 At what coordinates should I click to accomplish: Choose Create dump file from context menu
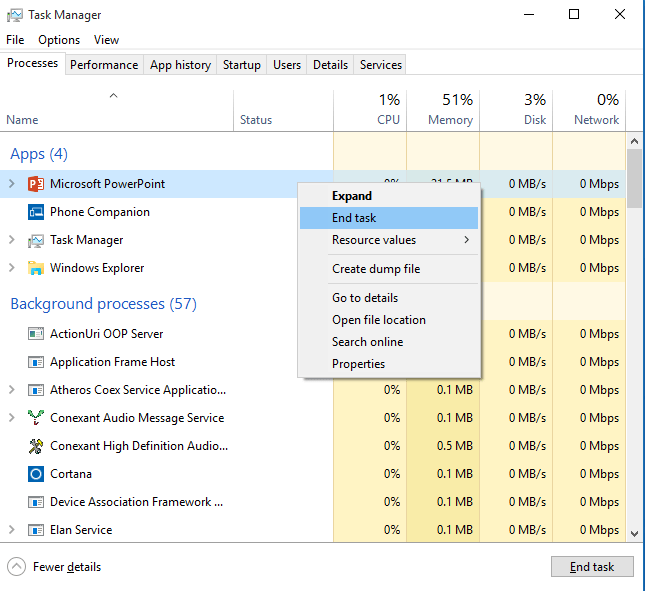click(389, 269)
